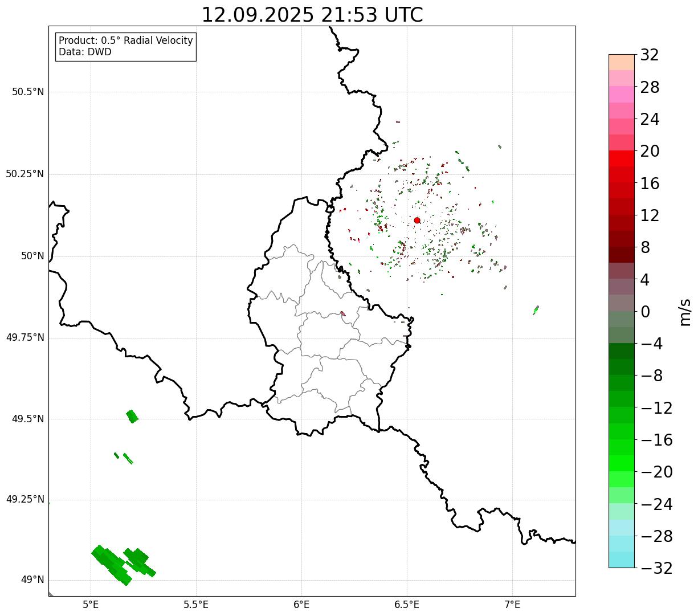Click the light green echo east of 7°E

536,310
